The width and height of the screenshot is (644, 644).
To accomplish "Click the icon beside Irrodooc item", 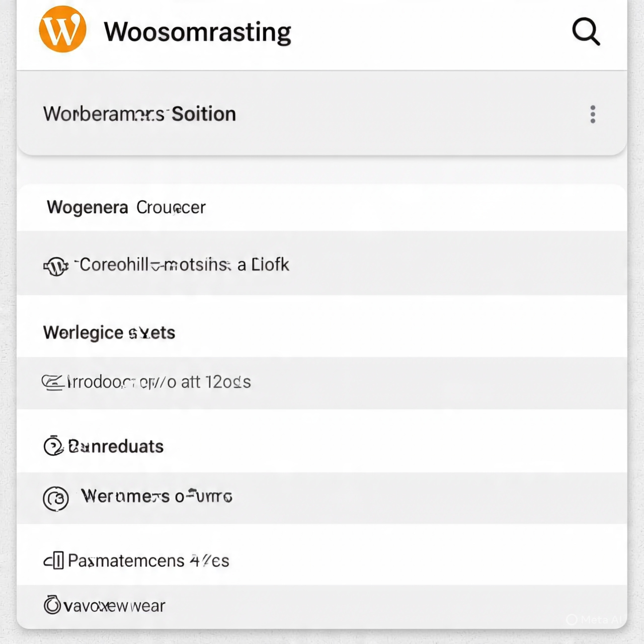I will (x=52, y=383).
